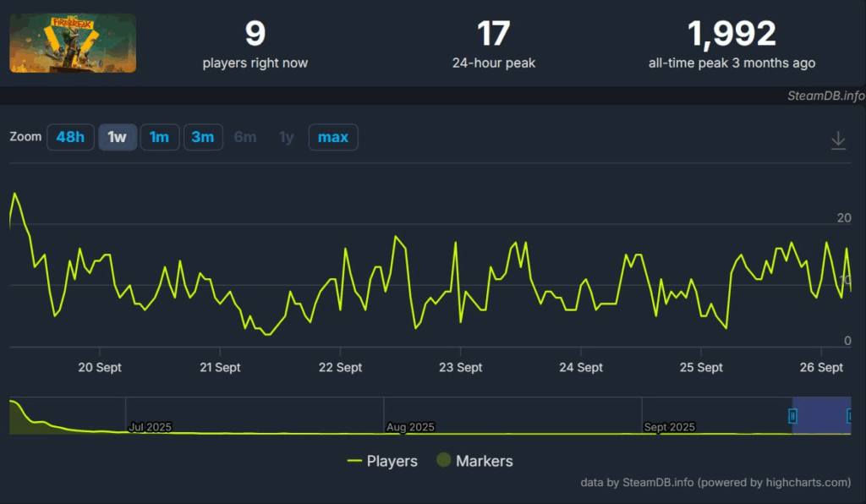Choose the 3m zoom range
Image resolution: width=866 pixels, height=504 pixels.
pos(203,137)
